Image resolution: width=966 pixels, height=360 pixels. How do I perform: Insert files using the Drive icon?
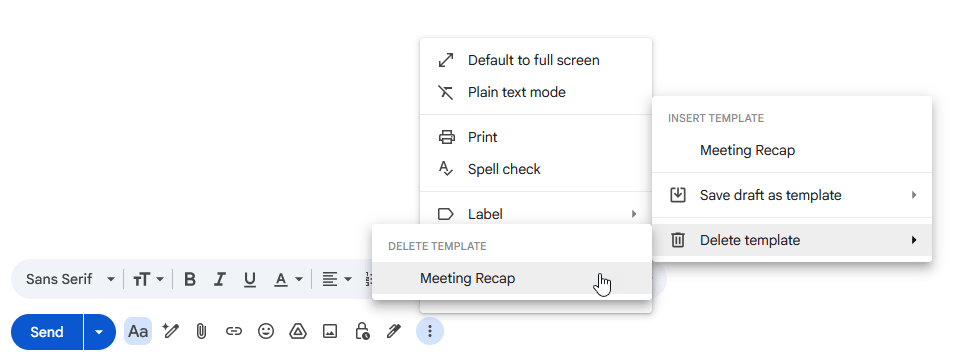298,332
